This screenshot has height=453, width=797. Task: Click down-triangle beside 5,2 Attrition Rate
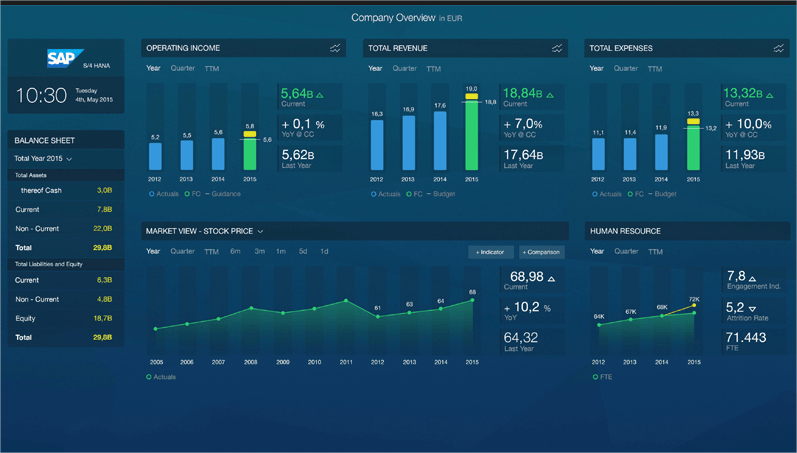(x=752, y=309)
